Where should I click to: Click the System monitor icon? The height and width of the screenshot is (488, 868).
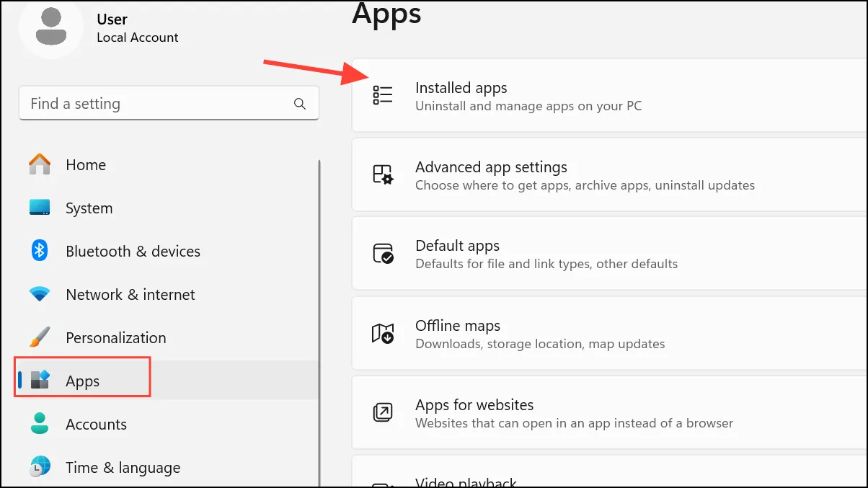point(40,208)
